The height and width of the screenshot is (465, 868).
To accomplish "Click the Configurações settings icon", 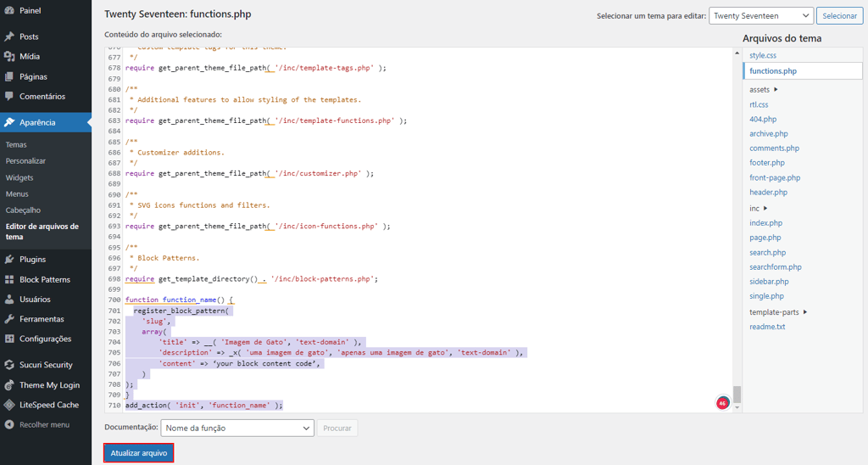I will coord(9,339).
